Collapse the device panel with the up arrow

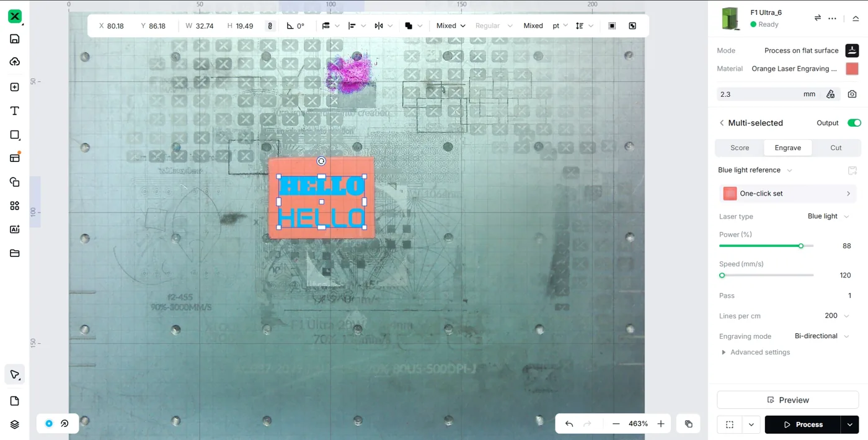(x=856, y=18)
